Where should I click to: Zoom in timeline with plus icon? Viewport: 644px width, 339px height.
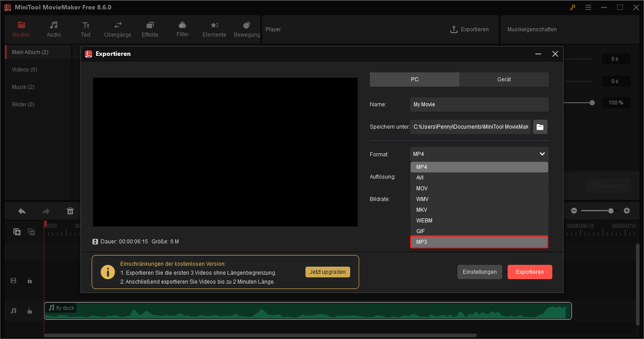627,211
